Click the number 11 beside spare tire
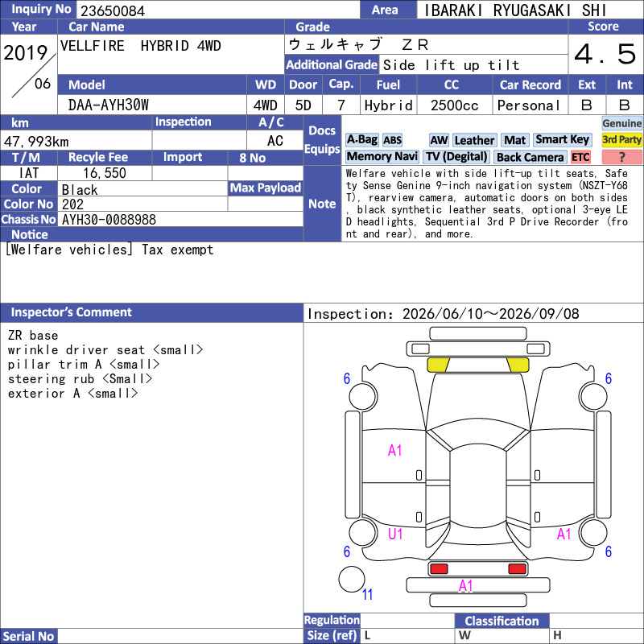The image size is (644, 644). click(x=368, y=594)
